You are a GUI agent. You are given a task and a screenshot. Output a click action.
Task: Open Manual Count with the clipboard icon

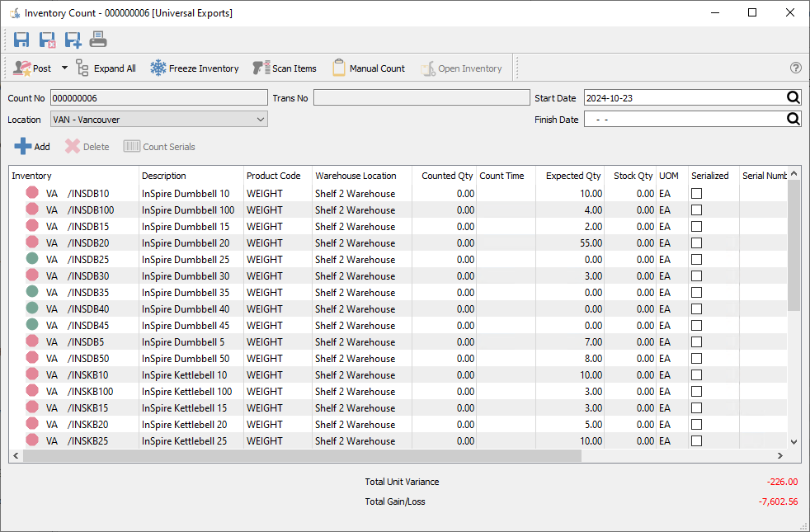368,68
